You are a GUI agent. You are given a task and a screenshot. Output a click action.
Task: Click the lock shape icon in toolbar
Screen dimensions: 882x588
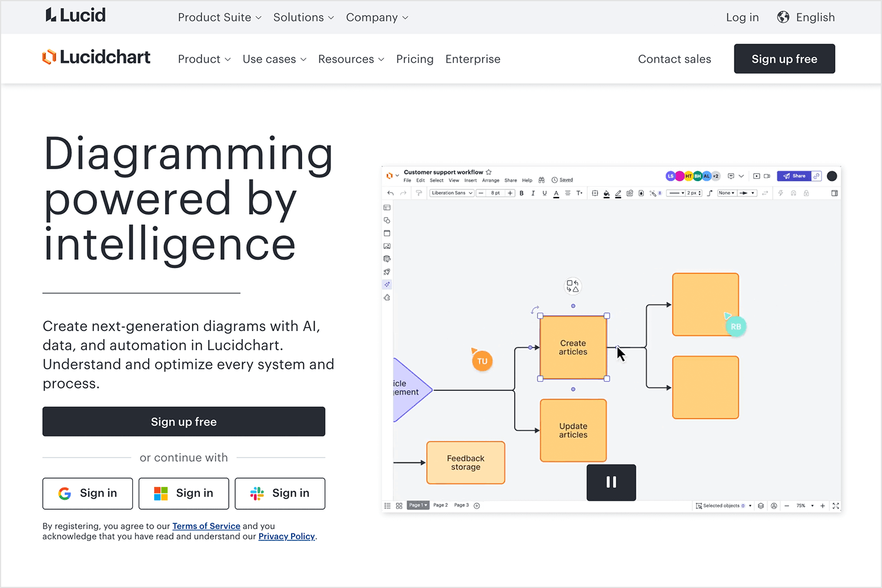tap(806, 193)
